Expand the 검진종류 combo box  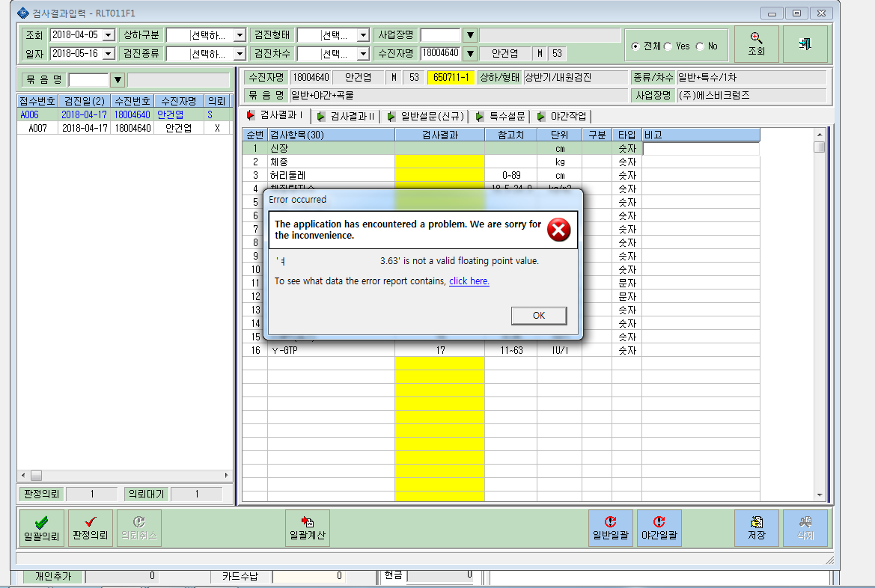(240, 54)
